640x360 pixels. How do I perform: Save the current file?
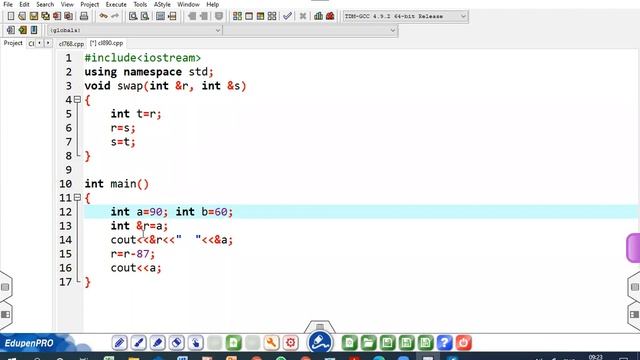point(33,16)
